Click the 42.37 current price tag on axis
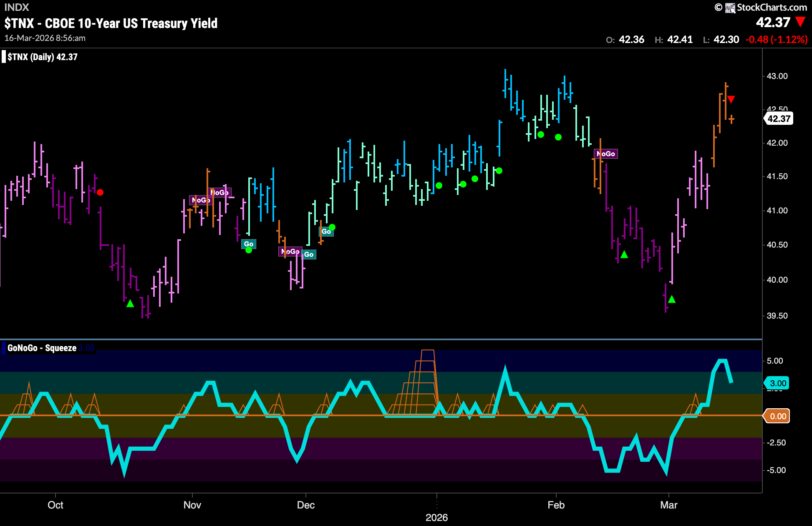The width and height of the screenshot is (812, 526). tap(779, 119)
